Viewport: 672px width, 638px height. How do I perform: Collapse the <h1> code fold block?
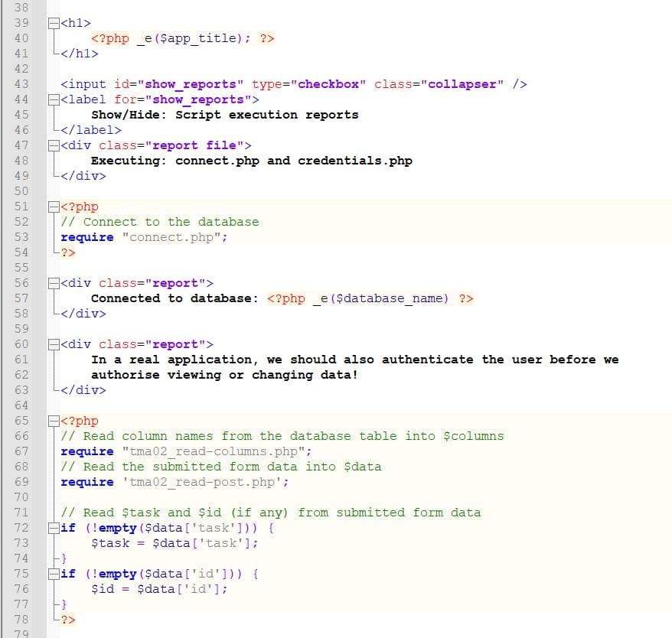point(52,23)
